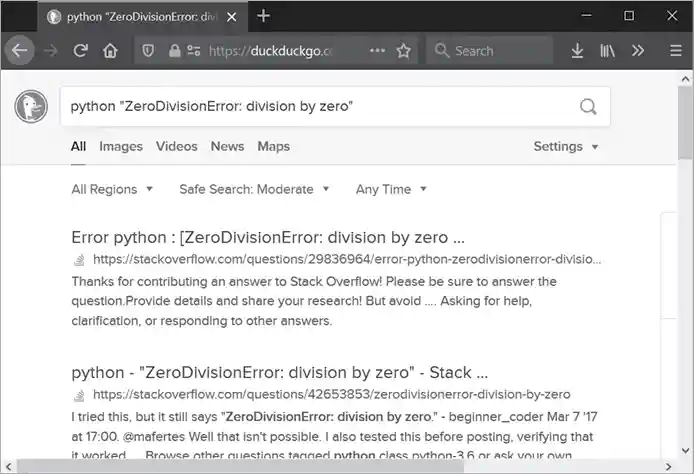Switch to the Videos results tab

point(177,146)
